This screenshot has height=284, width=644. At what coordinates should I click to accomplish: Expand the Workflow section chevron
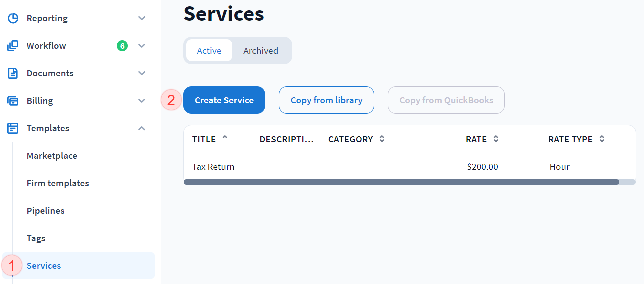[142, 46]
